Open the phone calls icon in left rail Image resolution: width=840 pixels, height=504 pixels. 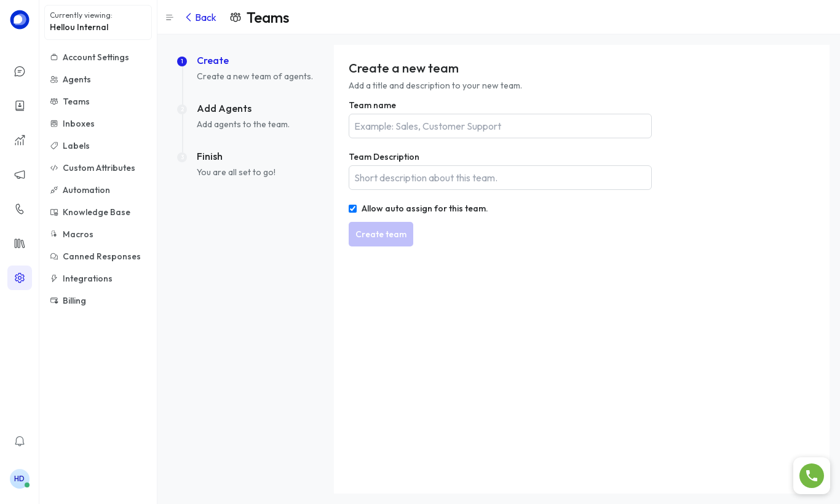[x=20, y=209]
